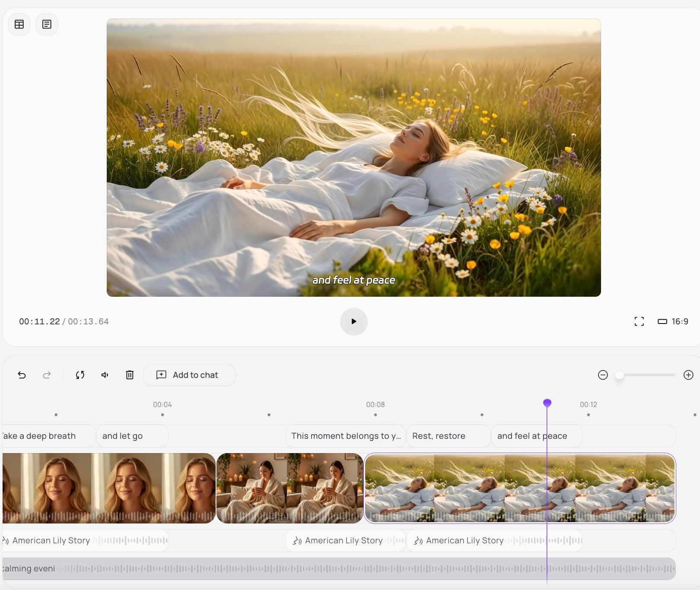The width and height of the screenshot is (700, 590).
Task: Open the volume speaker icon
Action: [105, 375]
